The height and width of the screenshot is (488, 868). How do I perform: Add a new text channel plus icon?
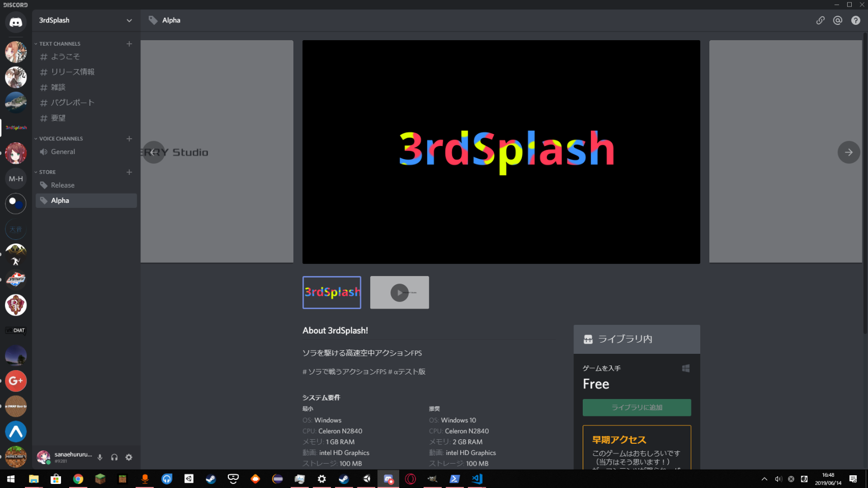[x=129, y=44]
